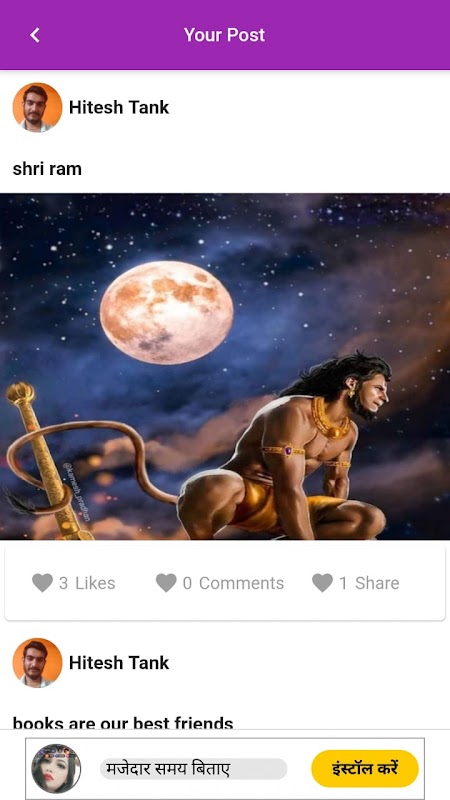
Task: Click the 'shri ram' post caption
Action: pyautogui.click(x=47, y=169)
